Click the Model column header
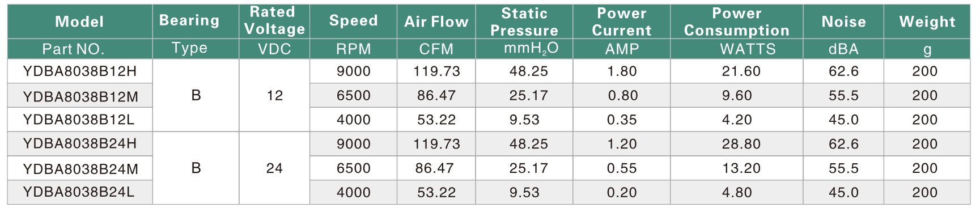Screen dimensions: 980x212 [80, 22]
